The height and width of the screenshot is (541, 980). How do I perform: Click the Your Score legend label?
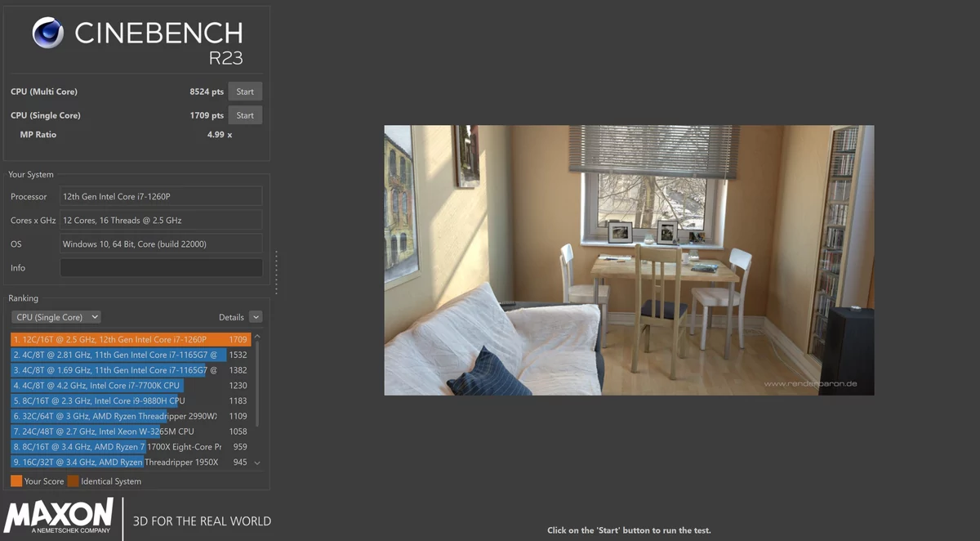[x=44, y=481]
